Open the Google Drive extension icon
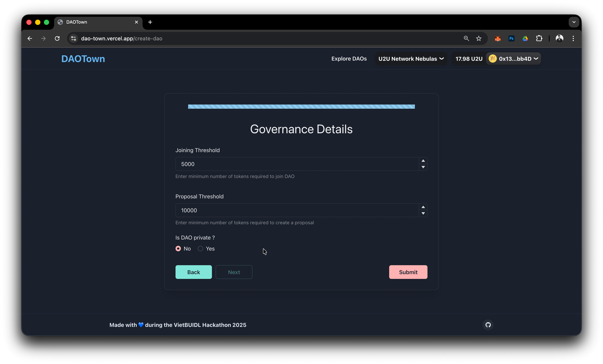The image size is (603, 364). click(525, 38)
